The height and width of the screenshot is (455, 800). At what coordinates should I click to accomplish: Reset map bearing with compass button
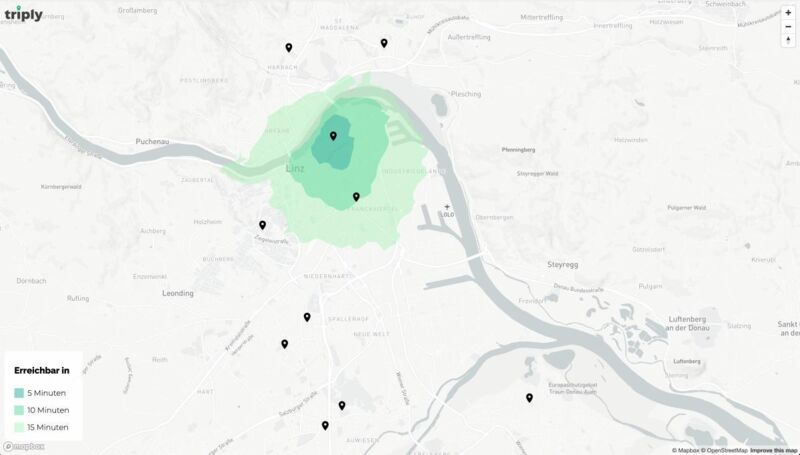click(x=788, y=41)
